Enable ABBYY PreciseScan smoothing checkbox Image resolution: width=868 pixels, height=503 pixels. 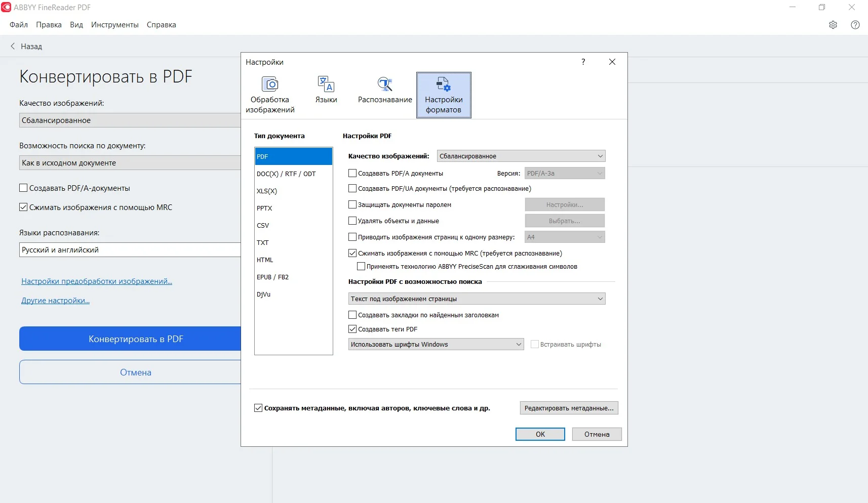[361, 266]
